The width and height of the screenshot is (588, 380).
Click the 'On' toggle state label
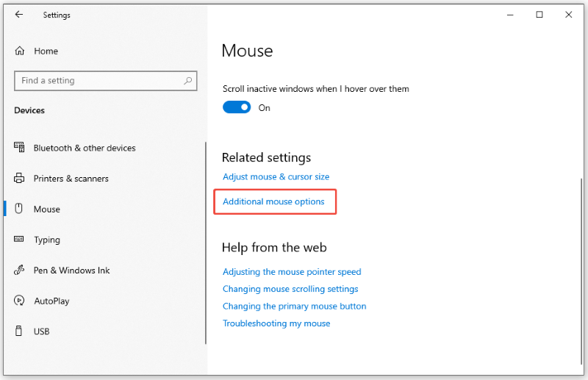tap(264, 108)
